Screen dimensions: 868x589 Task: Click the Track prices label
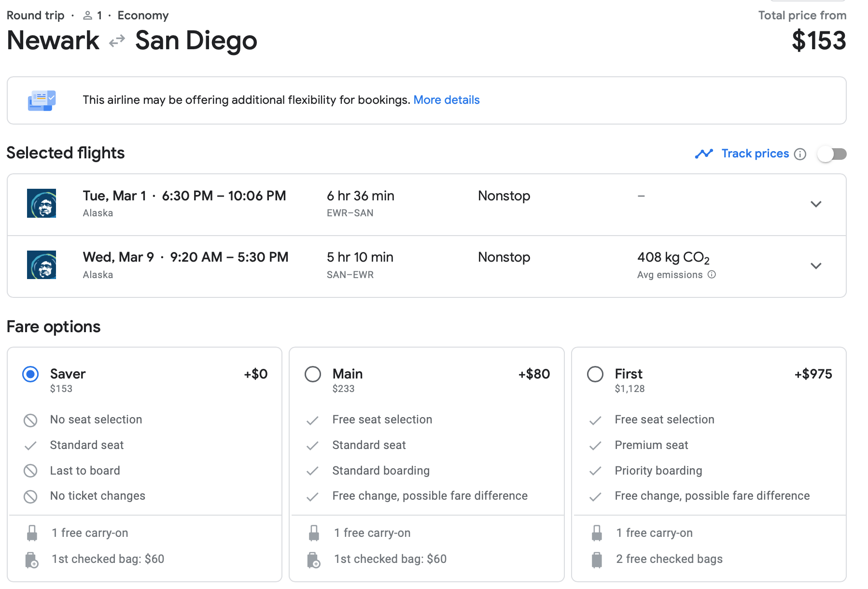(x=755, y=154)
